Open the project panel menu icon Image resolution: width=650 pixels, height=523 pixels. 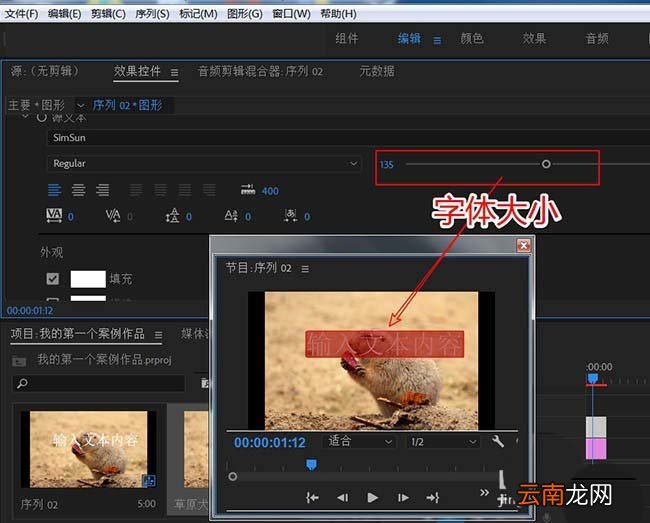tap(158, 335)
